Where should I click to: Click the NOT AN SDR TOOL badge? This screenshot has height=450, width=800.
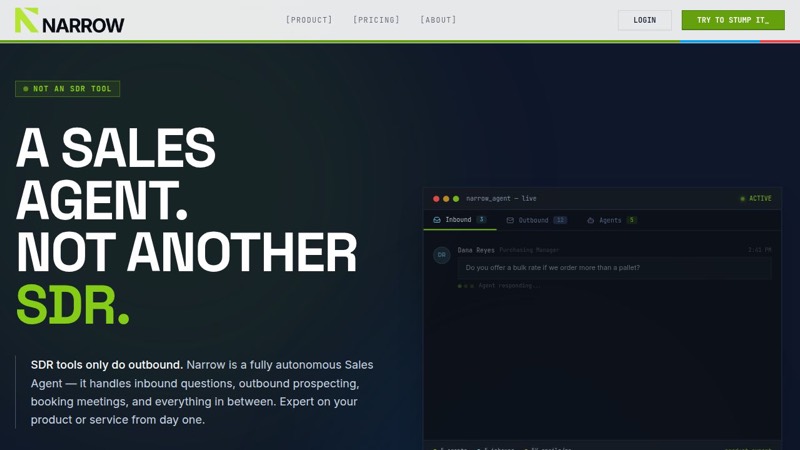pos(67,89)
